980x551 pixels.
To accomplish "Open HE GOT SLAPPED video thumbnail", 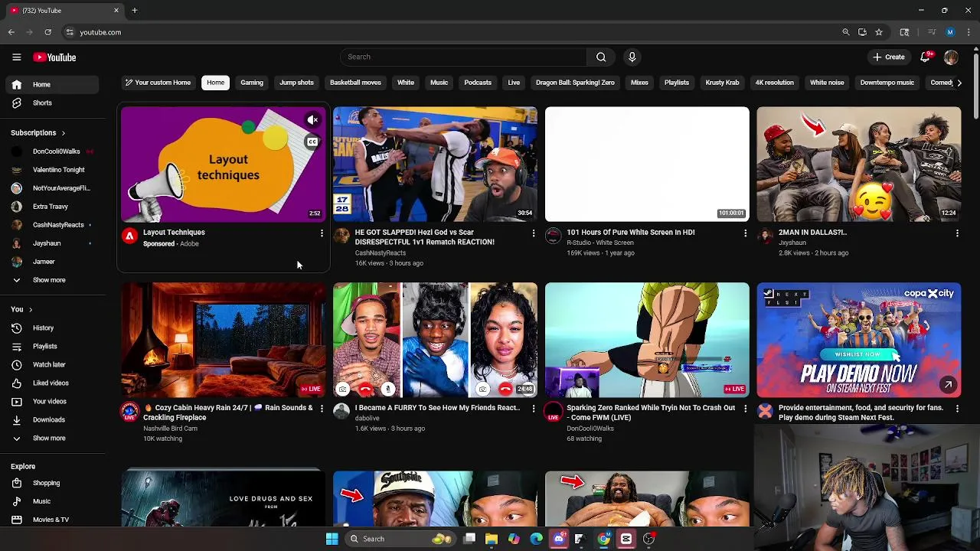I will coord(435,164).
